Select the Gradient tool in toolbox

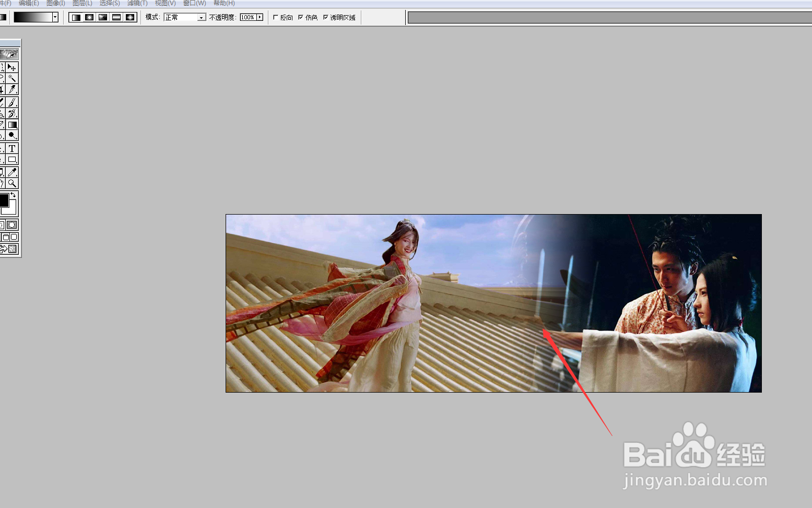pyautogui.click(x=12, y=125)
